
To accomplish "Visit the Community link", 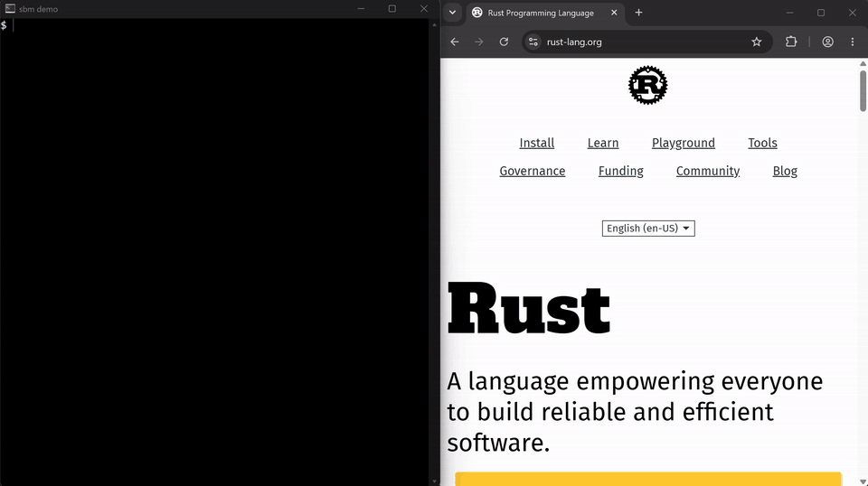I will pyautogui.click(x=707, y=171).
